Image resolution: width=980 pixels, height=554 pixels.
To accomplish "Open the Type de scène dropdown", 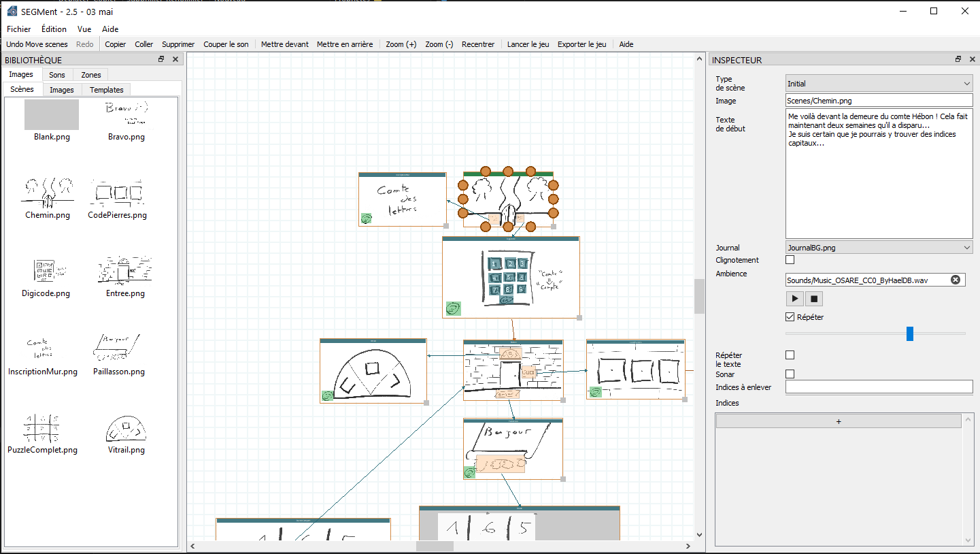I will 879,84.
